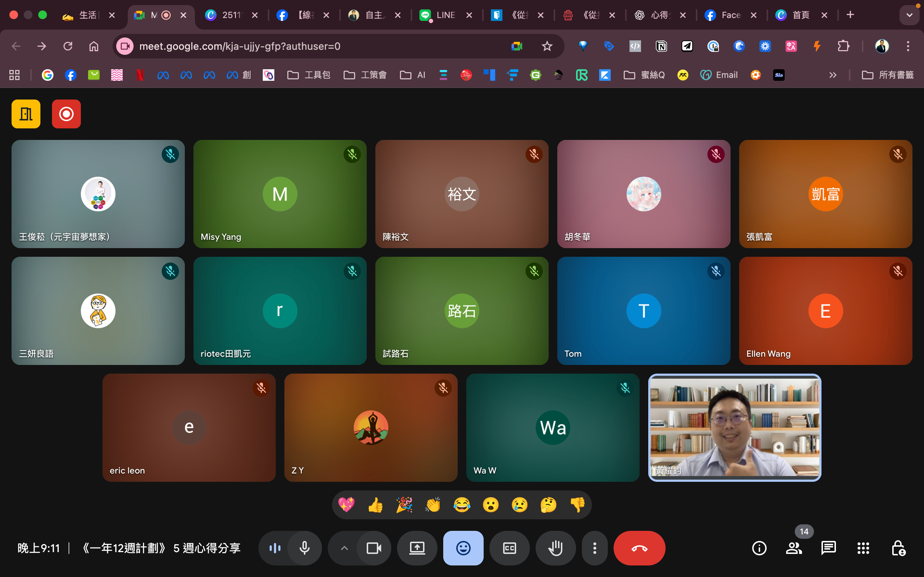Screen dimensions: 924x577
Task: Open more options three-dot menu
Action: [x=594, y=548]
